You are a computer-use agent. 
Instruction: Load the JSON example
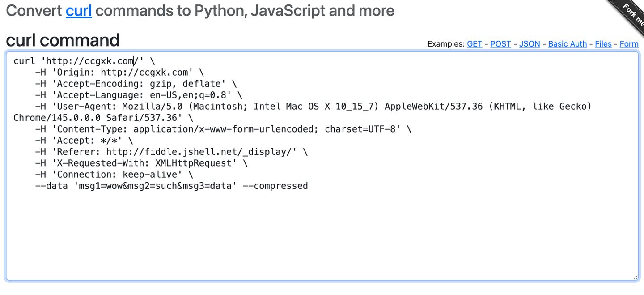coord(530,44)
